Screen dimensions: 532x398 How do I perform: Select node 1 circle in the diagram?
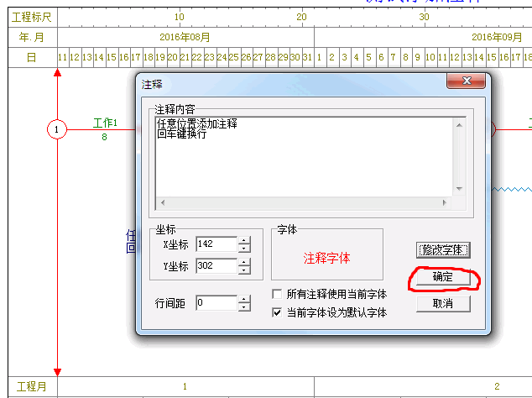56,129
